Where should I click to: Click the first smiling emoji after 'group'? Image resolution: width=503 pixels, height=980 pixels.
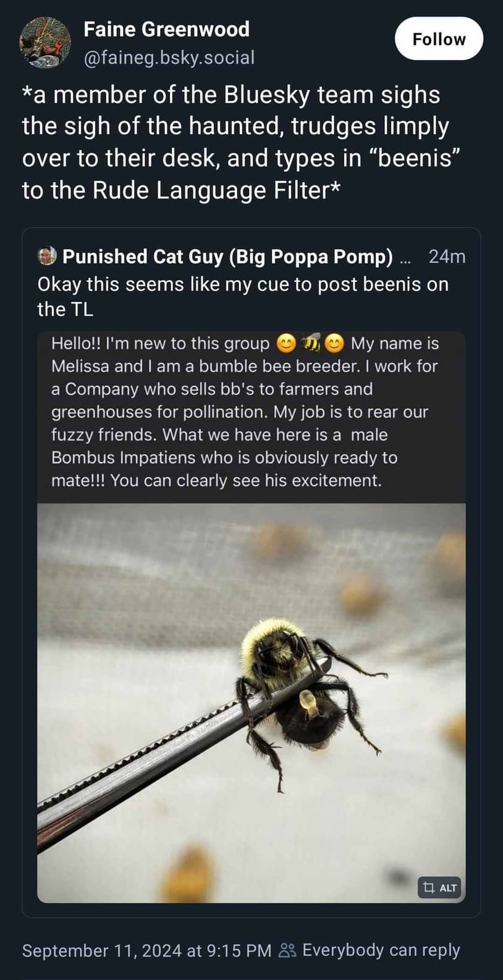pos(285,343)
